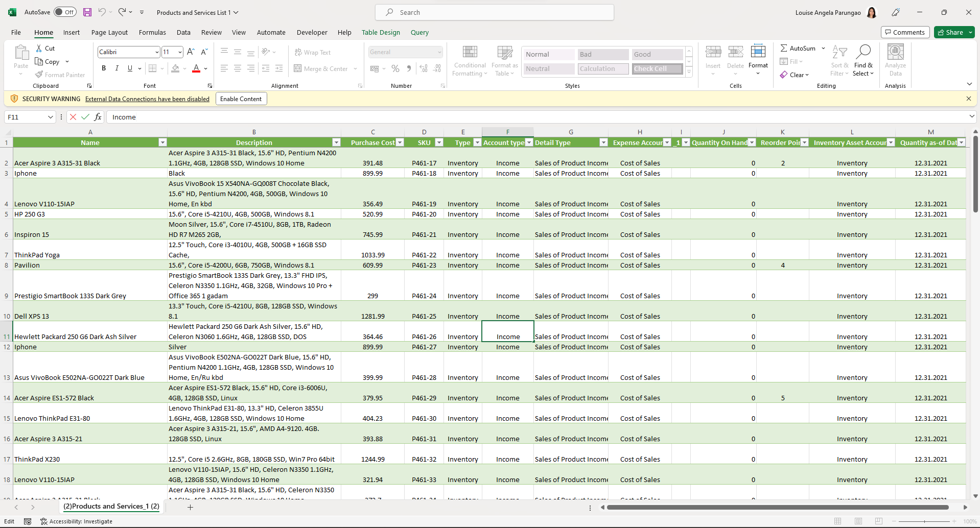Click the Save icon in title bar
980x528 pixels.
(87, 12)
